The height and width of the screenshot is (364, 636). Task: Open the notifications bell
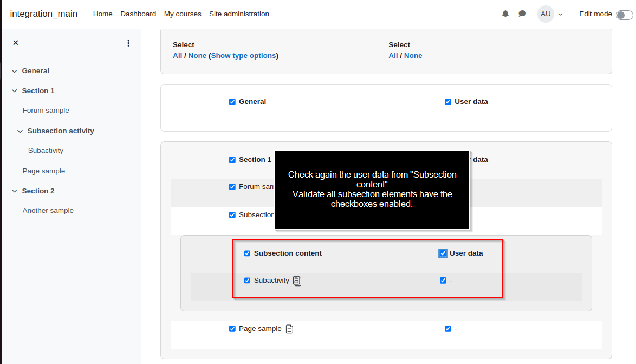[505, 14]
